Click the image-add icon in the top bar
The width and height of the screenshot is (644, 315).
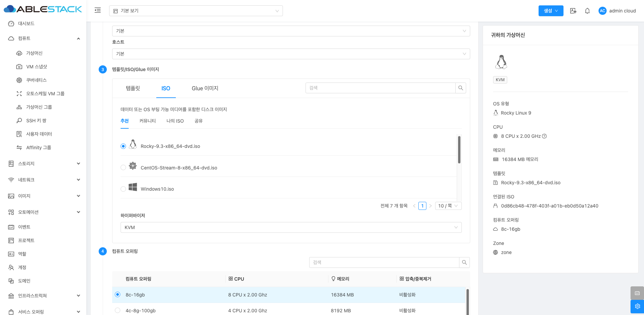[573, 11]
